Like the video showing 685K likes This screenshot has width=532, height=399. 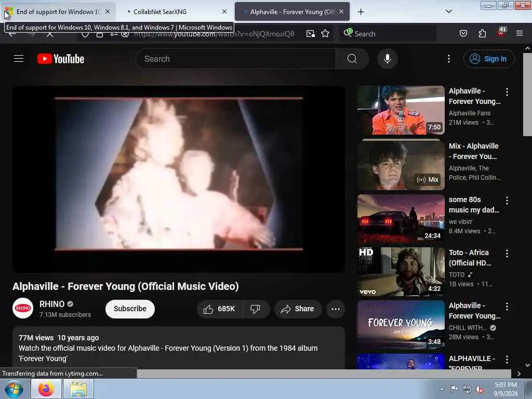220,309
